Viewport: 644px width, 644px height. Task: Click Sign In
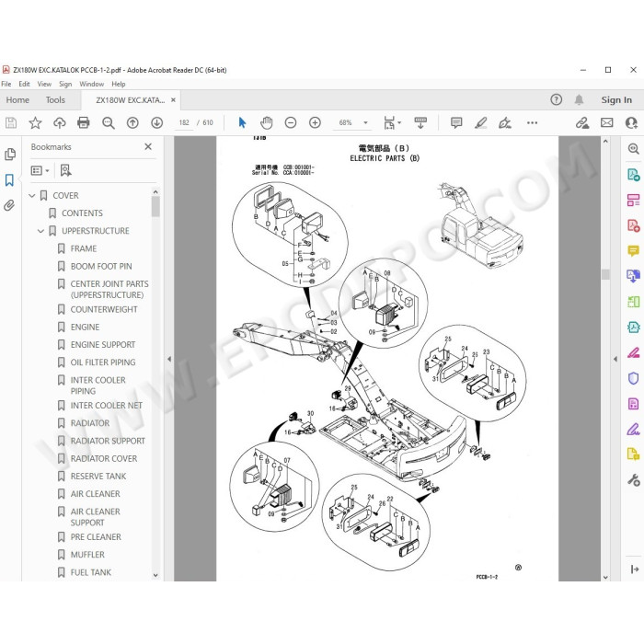click(x=616, y=99)
